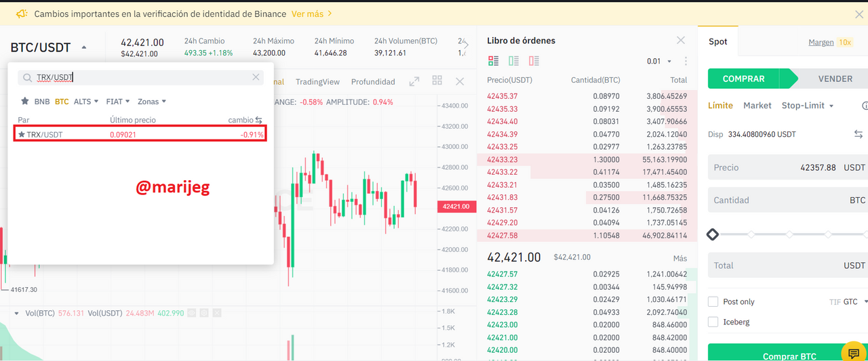Click the 42421.00 price marker on chart axis
This screenshot has height=361, width=868.
[455, 206]
